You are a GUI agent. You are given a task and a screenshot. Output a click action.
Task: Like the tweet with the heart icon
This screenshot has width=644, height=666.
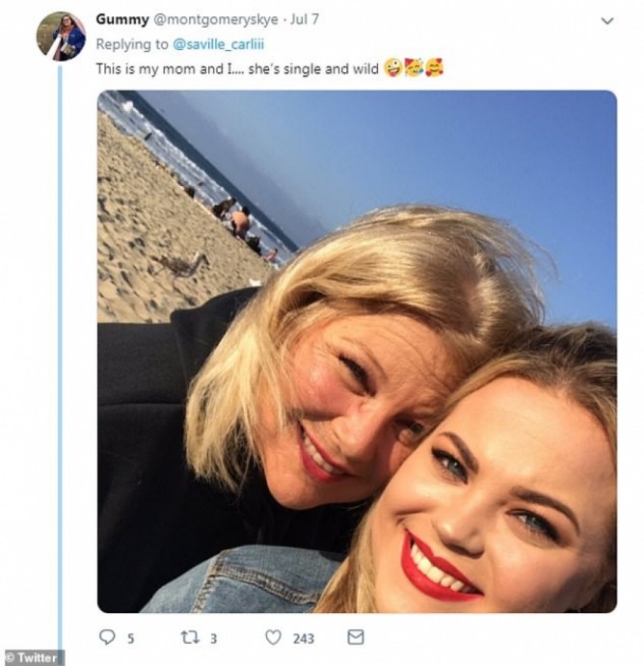pos(274,637)
